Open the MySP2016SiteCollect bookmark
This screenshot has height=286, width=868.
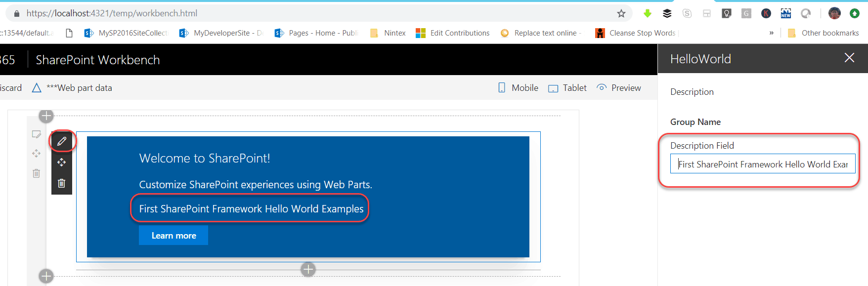[126, 33]
